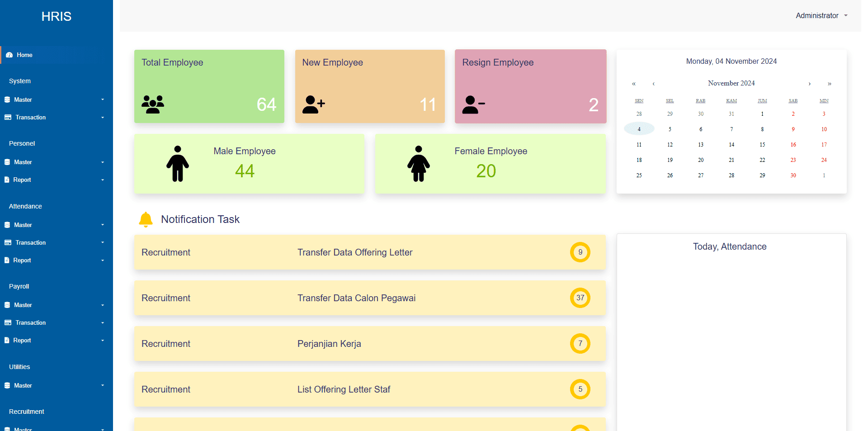Click the November 2024 calendar title
This screenshot has height=431, width=868.
731,83
